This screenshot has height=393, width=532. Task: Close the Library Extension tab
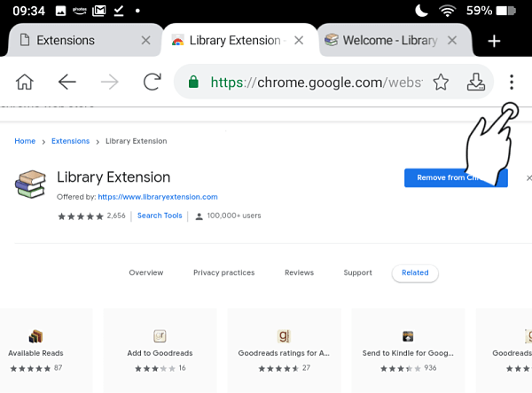click(x=299, y=41)
